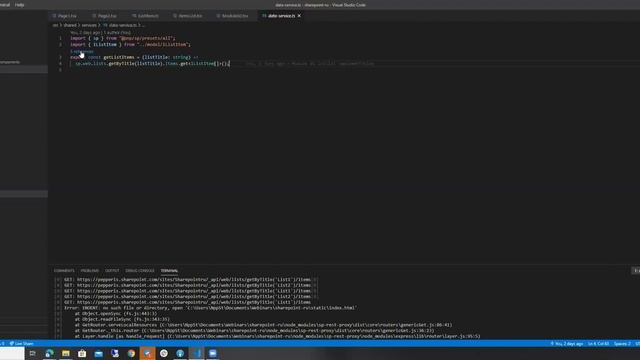Close the data-service.ts editor tab

point(299,16)
